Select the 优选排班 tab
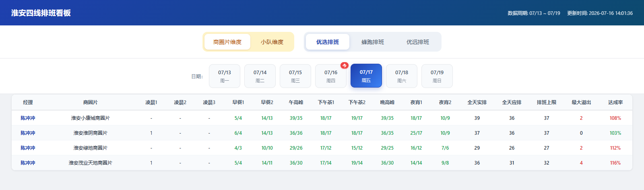 coord(328,42)
